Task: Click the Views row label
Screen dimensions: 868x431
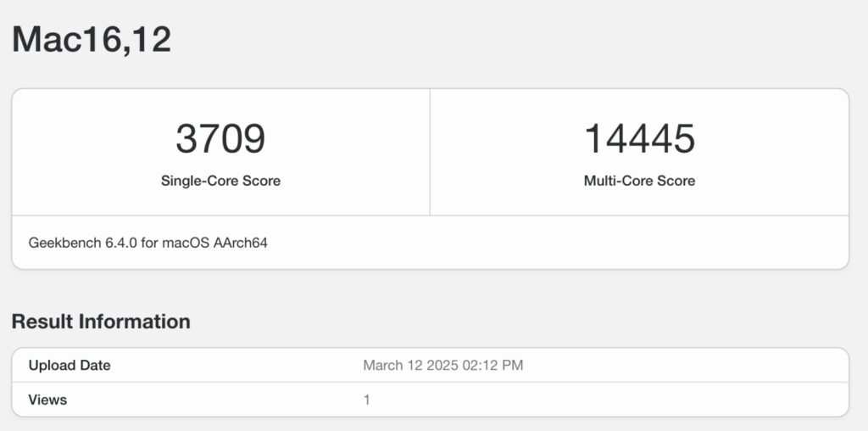Action: tap(47, 400)
